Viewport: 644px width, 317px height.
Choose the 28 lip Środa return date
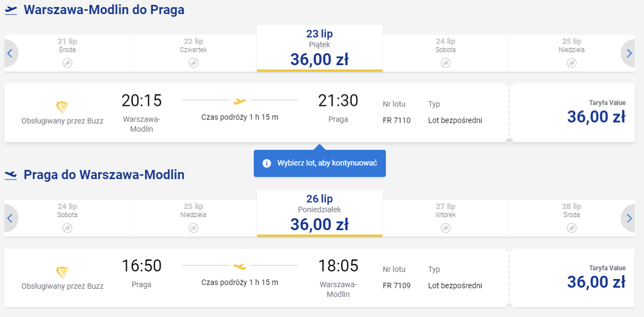[572, 218]
